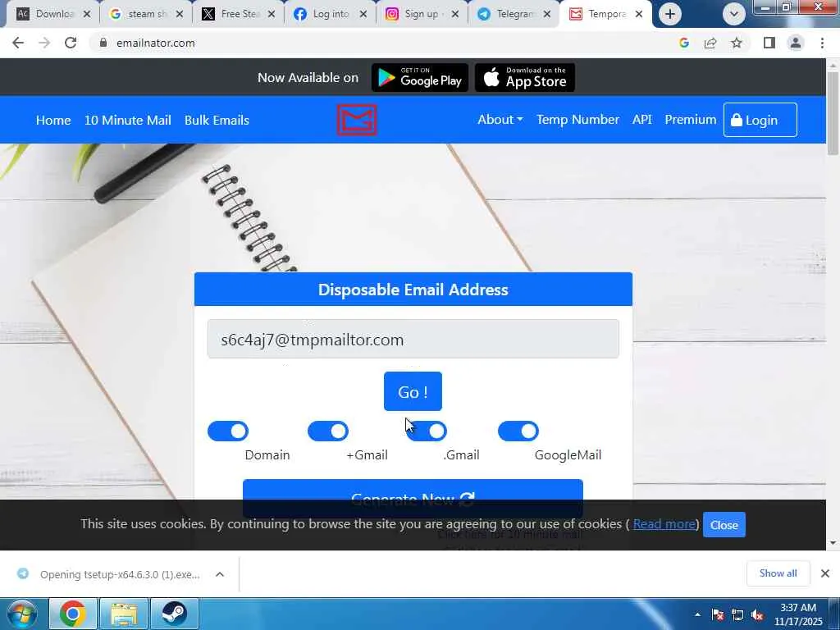840x630 pixels.
Task: Click Show all downloads button
Action: (x=778, y=573)
